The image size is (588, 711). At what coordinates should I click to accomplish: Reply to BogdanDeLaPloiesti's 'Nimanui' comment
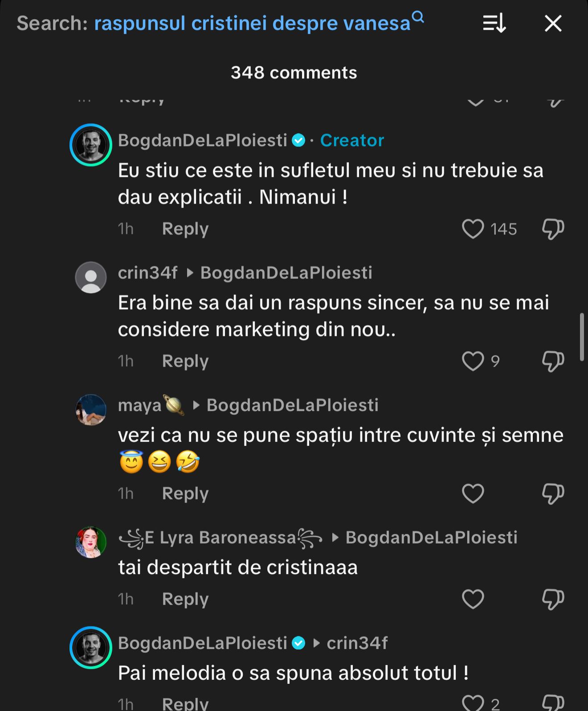pos(185,229)
